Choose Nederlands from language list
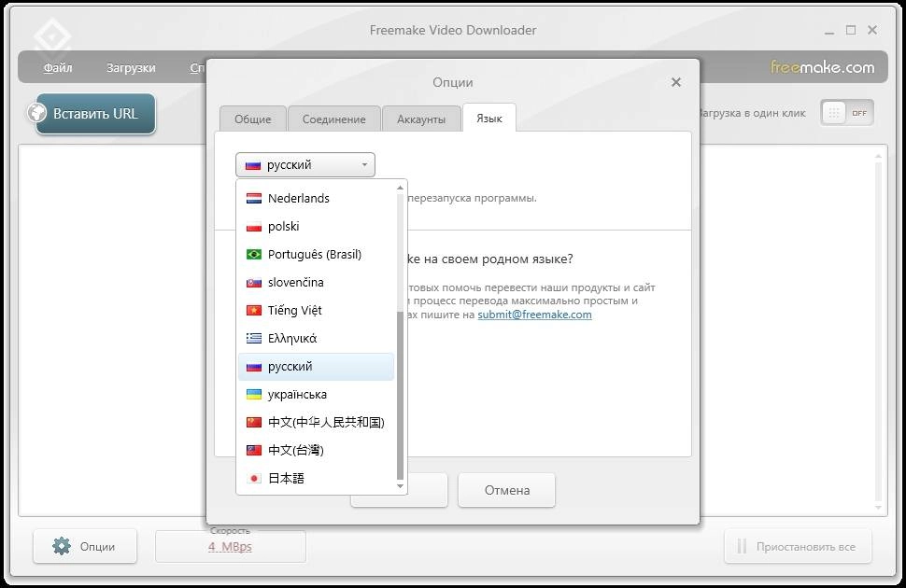Viewport: 906px width, 588px height. pos(316,199)
